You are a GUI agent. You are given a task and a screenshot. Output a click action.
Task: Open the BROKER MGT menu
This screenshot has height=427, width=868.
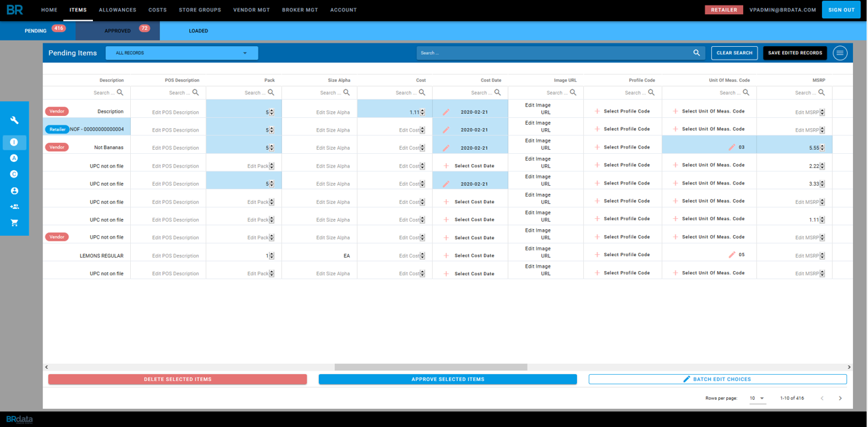(300, 10)
